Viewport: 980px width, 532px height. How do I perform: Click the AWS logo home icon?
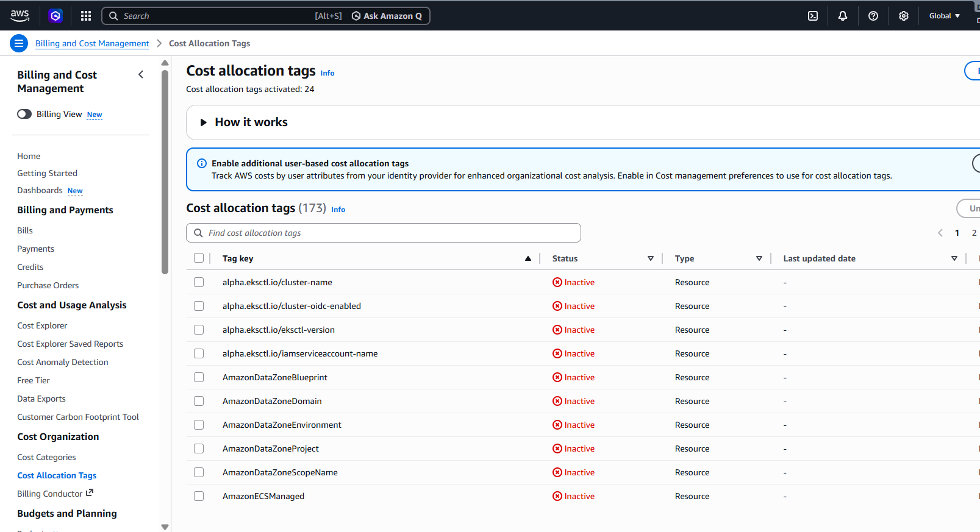point(20,15)
